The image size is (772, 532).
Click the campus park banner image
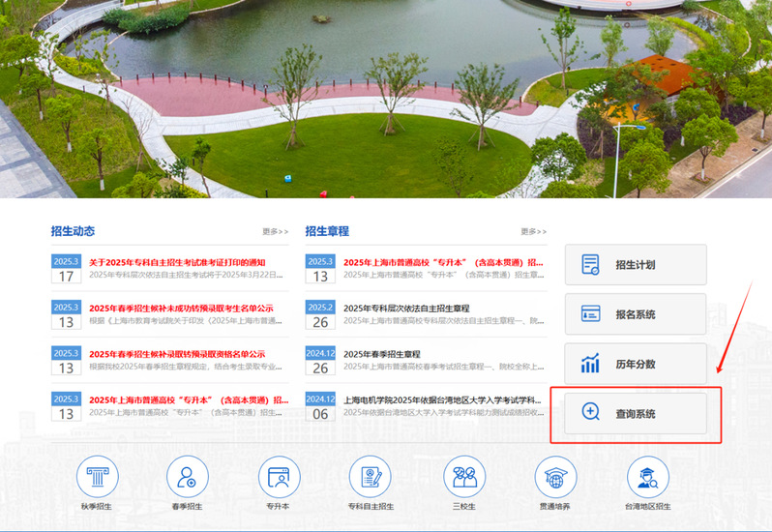[x=387, y=97]
